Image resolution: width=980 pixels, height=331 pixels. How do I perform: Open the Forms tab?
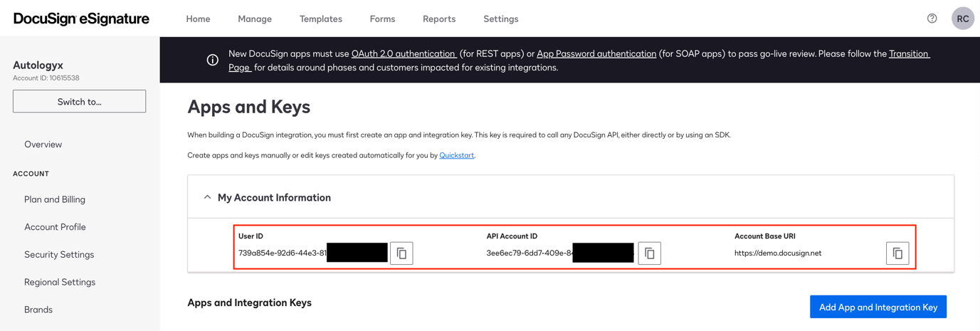point(382,19)
